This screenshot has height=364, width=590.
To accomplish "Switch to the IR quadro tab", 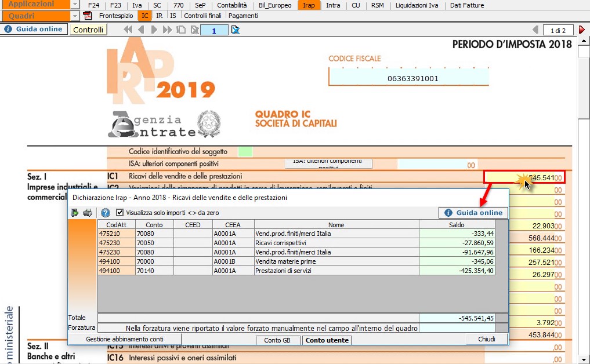I will tap(160, 16).
